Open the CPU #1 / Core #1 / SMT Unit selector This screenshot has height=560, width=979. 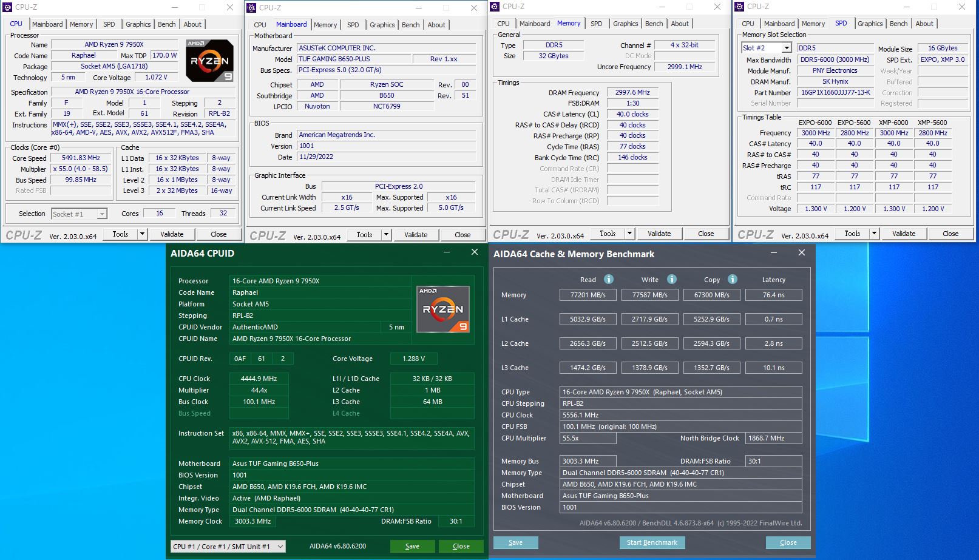point(228,546)
